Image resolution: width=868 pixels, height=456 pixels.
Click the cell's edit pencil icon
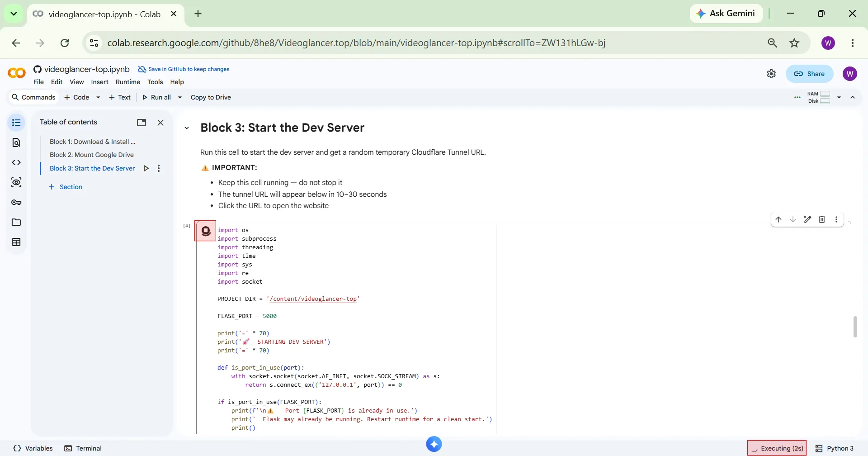click(807, 219)
